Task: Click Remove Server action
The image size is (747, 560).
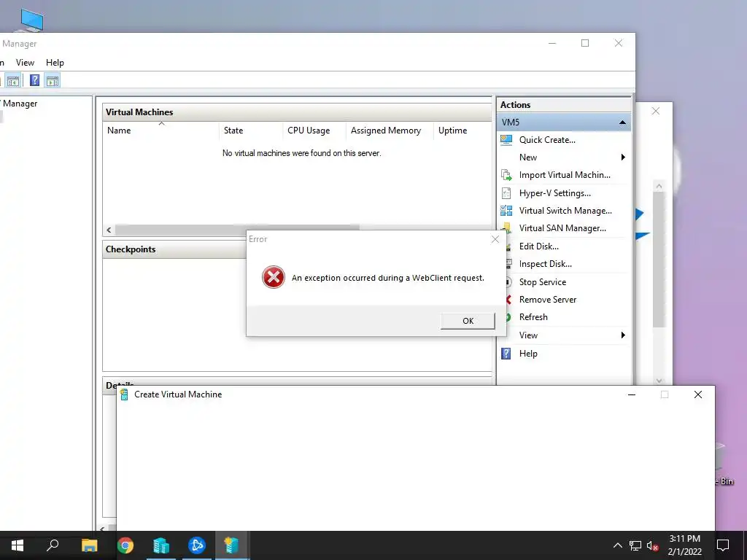Action: point(548,300)
